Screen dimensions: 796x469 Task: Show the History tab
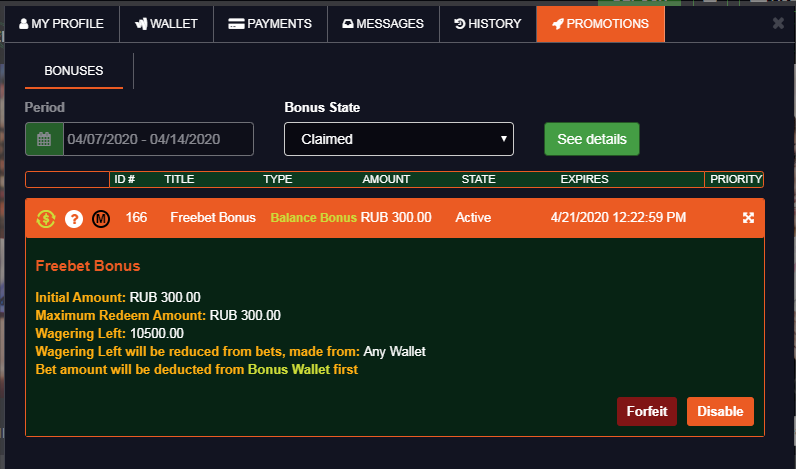click(x=487, y=23)
